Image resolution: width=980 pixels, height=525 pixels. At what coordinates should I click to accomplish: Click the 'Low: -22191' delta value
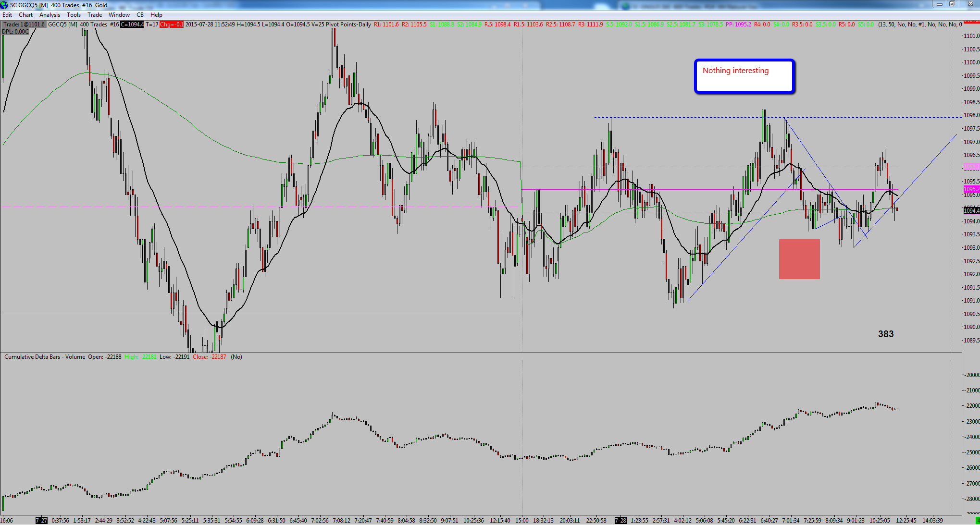coord(174,357)
